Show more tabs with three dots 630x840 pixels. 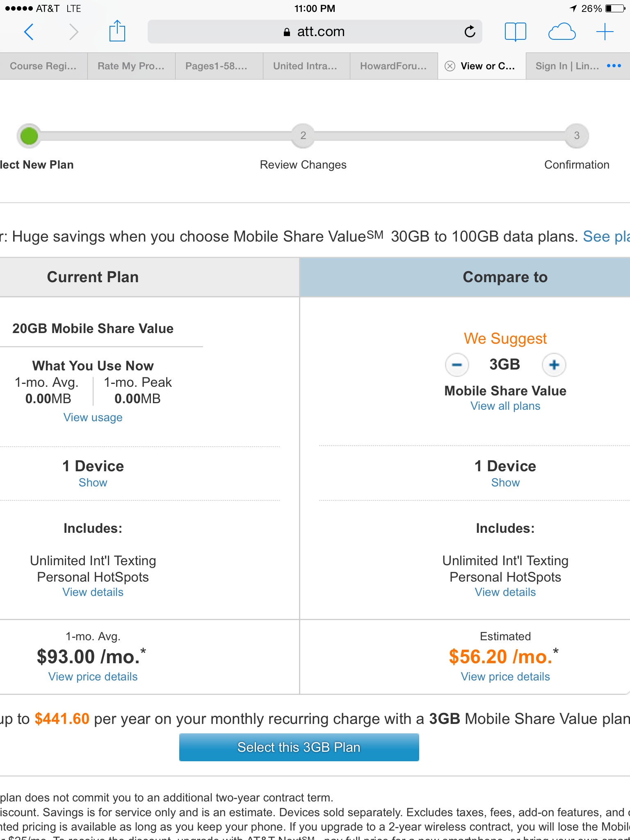pos(614,66)
